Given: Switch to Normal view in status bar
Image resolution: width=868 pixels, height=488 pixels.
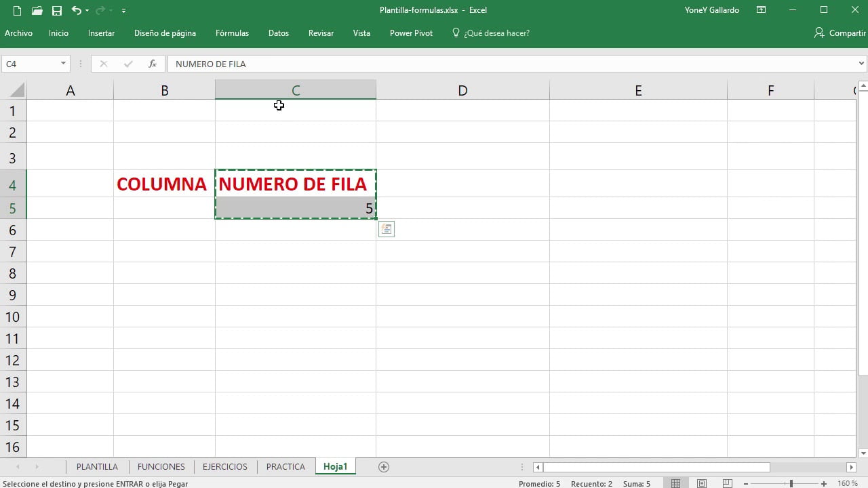Looking at the screenshot, I should [x=675, y=484].
